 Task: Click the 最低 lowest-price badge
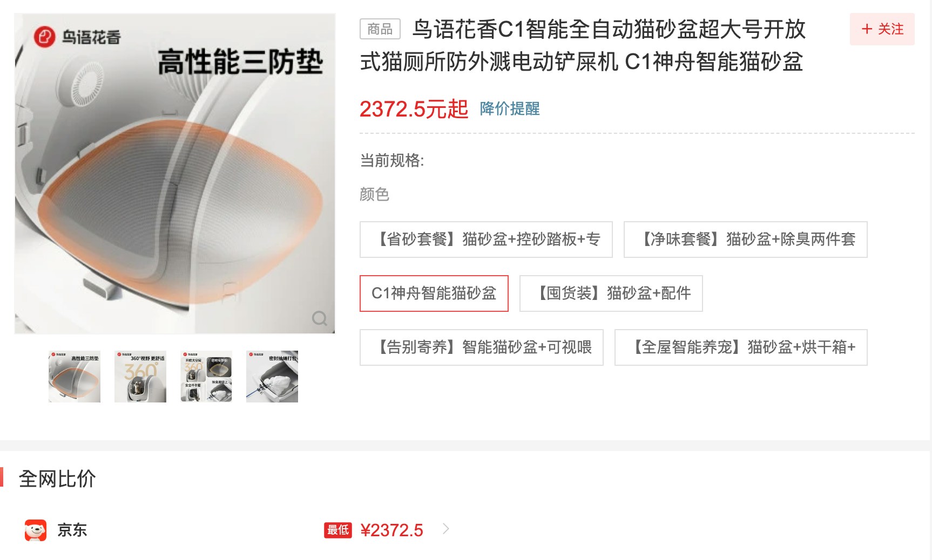[x=338, y=530]
